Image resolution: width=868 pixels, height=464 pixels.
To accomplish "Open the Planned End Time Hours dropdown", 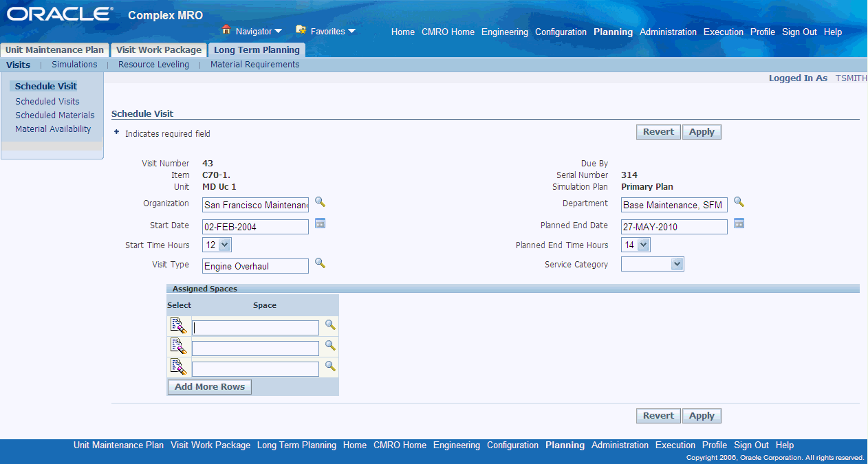I will pos(636,245).
